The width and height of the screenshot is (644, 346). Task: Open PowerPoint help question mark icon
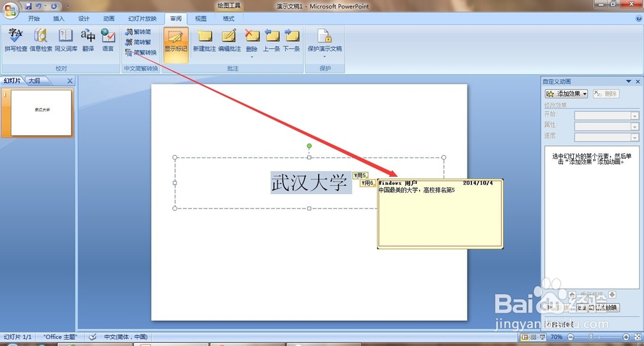[638, 19]
